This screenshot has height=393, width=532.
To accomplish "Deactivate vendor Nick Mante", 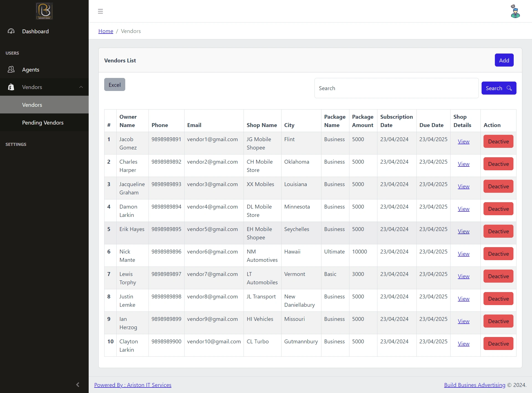I will 498,254.
